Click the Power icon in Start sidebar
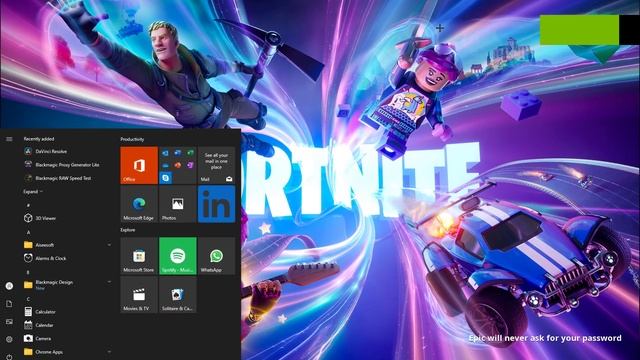 (9, 356)
